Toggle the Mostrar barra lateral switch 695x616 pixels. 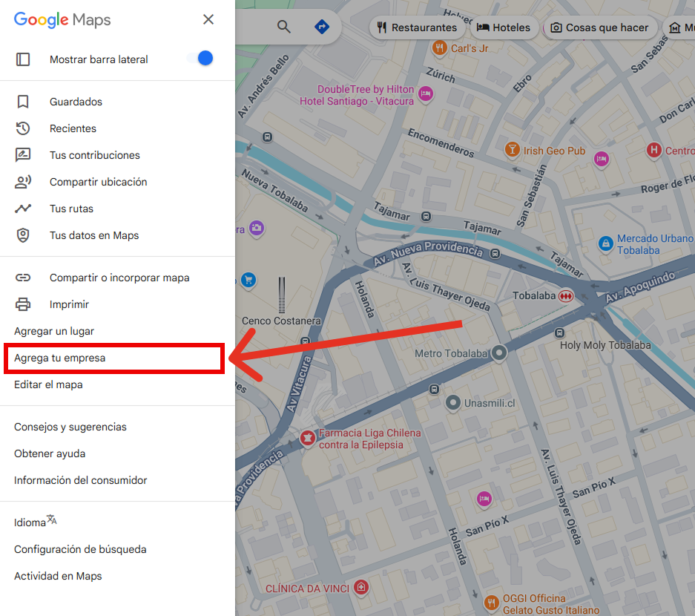tap(200, 58)
